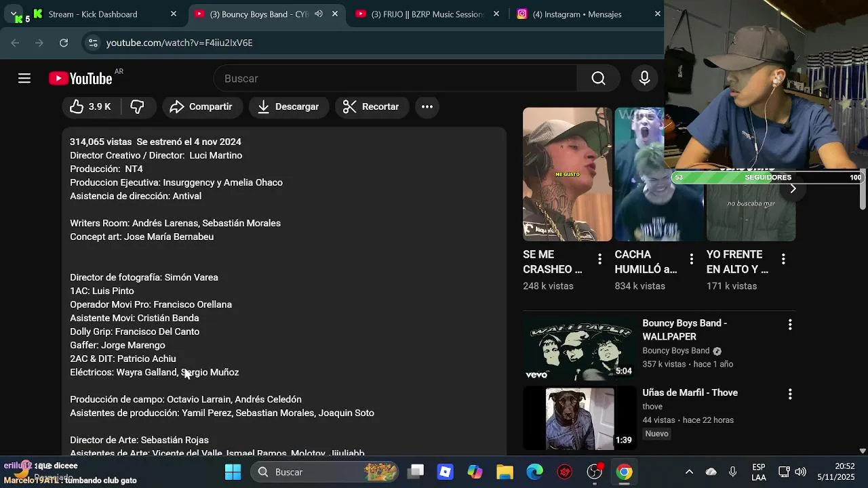Click the text 'Gaffer: Jorge Marengo'
Image resolution: width=868 pixels, height=488 pixels.
(117, 345)
